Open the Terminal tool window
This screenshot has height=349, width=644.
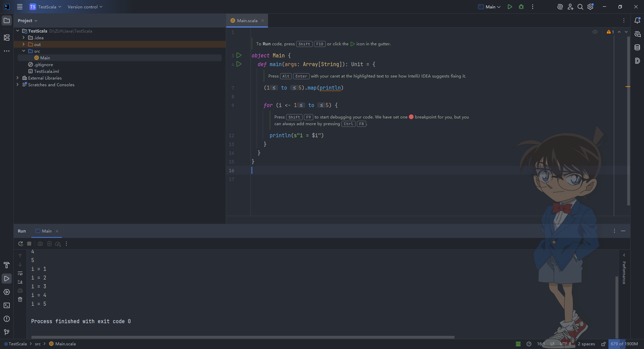tap(7, 305)
